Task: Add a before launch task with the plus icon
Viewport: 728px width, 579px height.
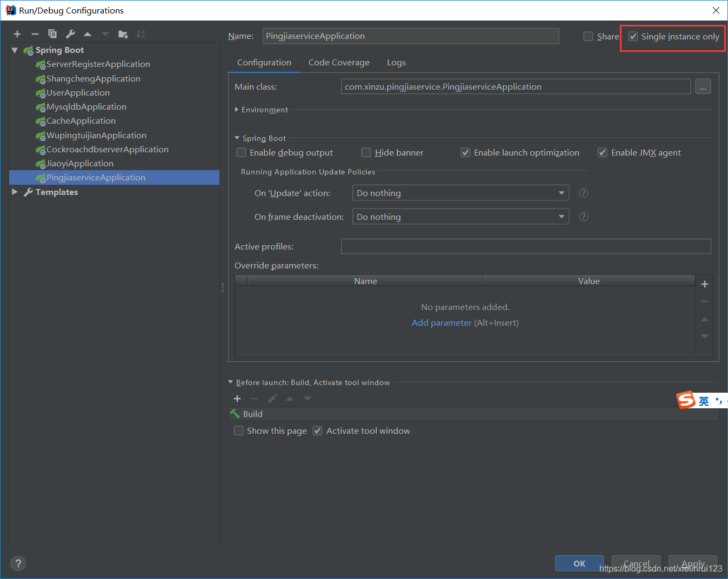Action: click(x=237, y=399)
